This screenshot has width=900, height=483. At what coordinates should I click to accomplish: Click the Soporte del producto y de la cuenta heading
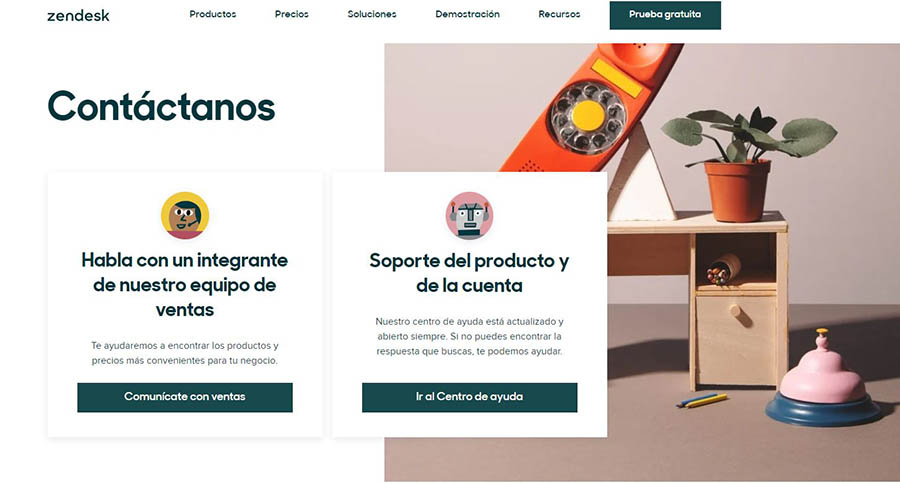pos(470,273)
